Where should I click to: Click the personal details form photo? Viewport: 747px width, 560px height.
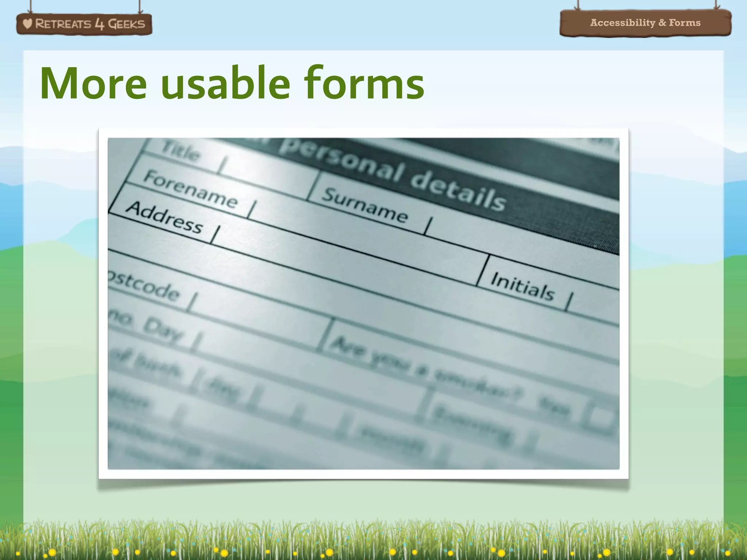tap(363, 303)
